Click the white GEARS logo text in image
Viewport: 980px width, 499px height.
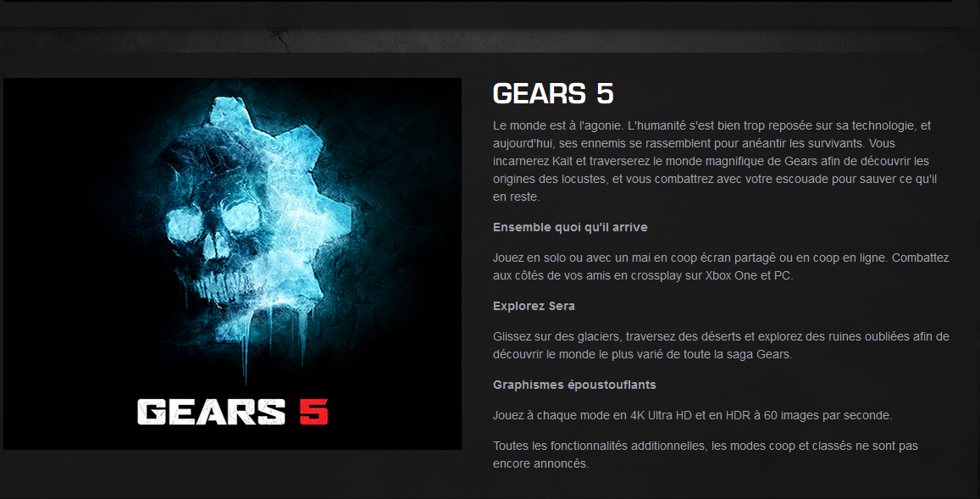point(211,412)
